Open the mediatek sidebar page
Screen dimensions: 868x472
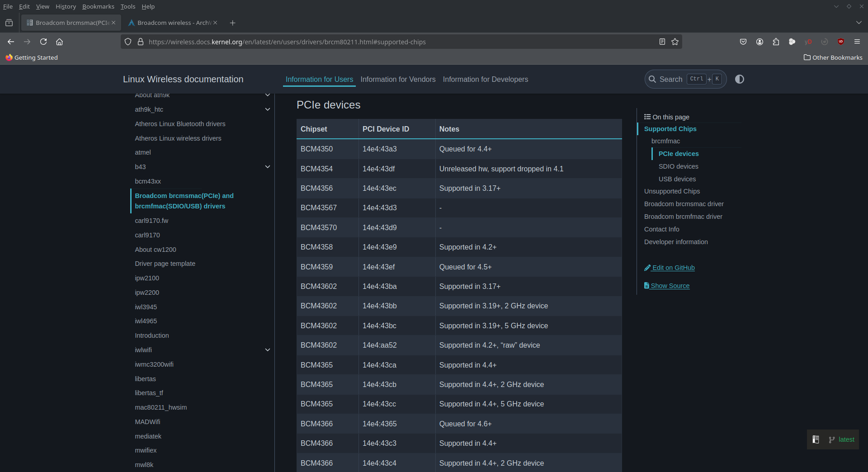click(x=148, y=436)
